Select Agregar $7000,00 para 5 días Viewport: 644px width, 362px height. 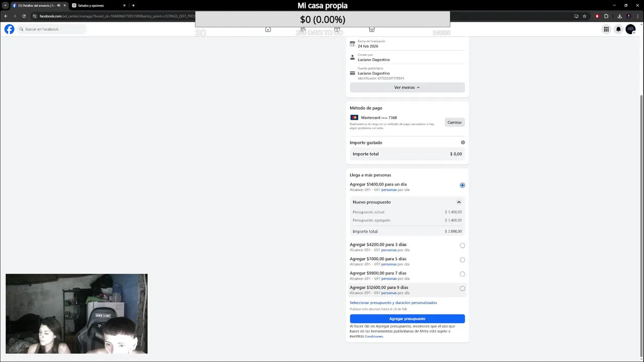[x=462, y=260]
